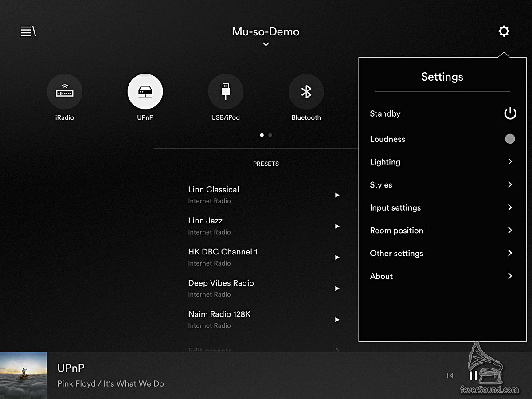Skip to the previous track
The height and width of the screenshot is (399, 532).
click(x=450, y=376)
